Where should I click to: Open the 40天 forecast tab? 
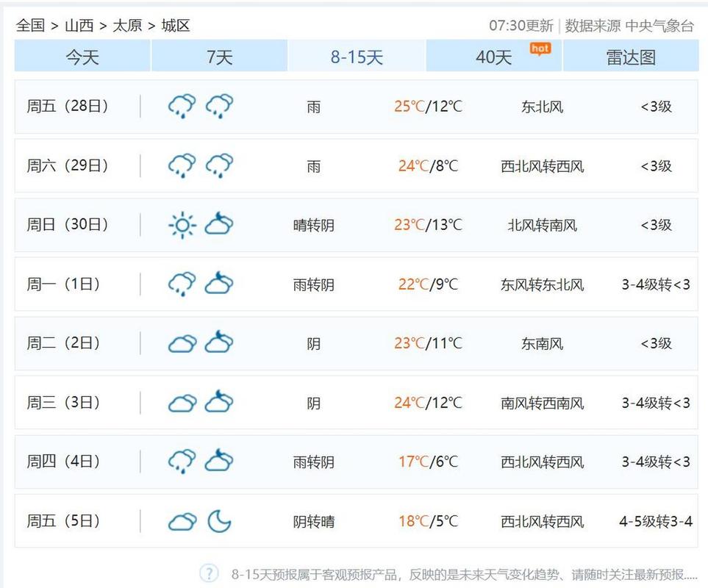coord(493,56)
